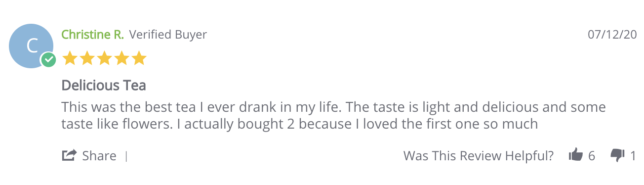Click the second yellow rating star
Viewport: 644px width, 185px height.
pos(87,58)
